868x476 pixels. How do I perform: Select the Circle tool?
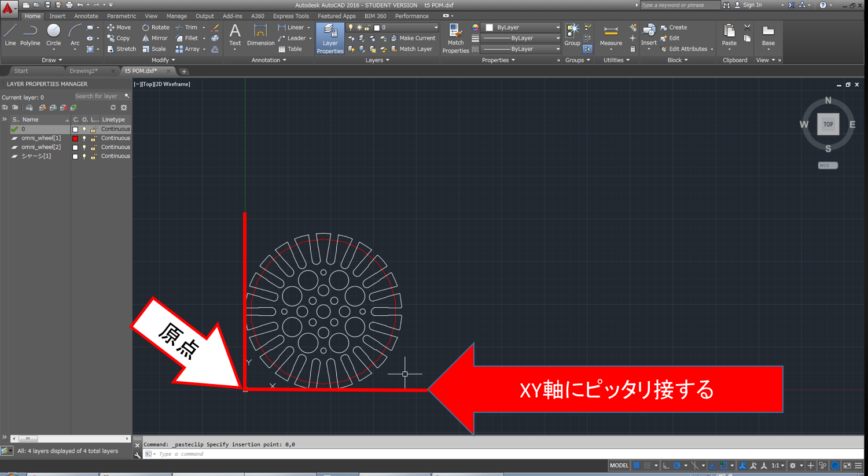53,35
